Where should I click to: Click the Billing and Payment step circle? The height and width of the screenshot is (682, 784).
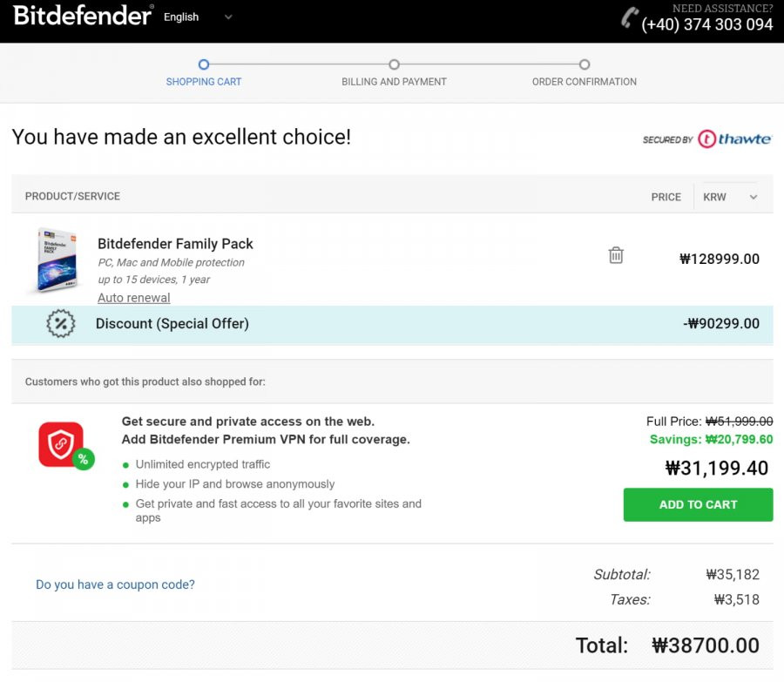point(394,64)
